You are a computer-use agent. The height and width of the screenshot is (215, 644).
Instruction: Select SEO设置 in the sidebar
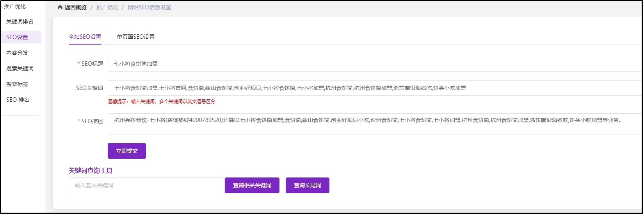pos(17,37)
